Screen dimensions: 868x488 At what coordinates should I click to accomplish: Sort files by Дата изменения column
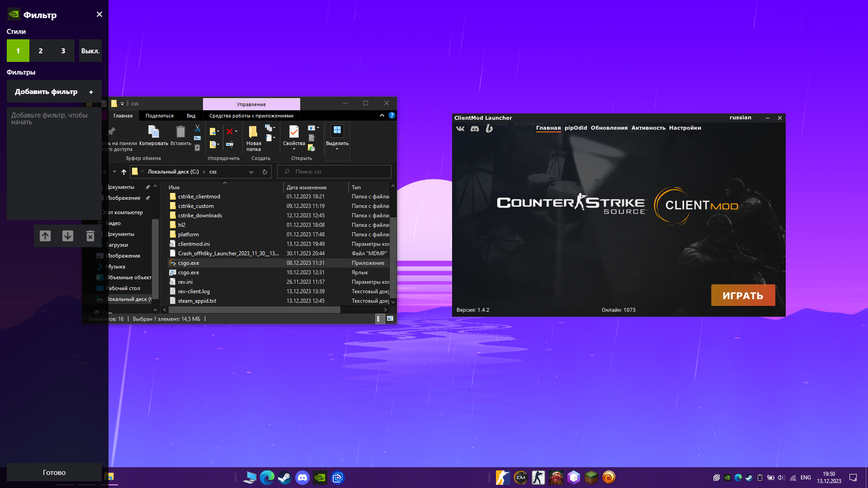(307, 187)
